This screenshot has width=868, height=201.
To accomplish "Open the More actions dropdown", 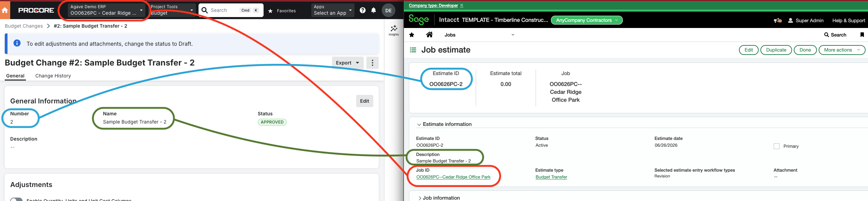I will (x=842, y=50).
